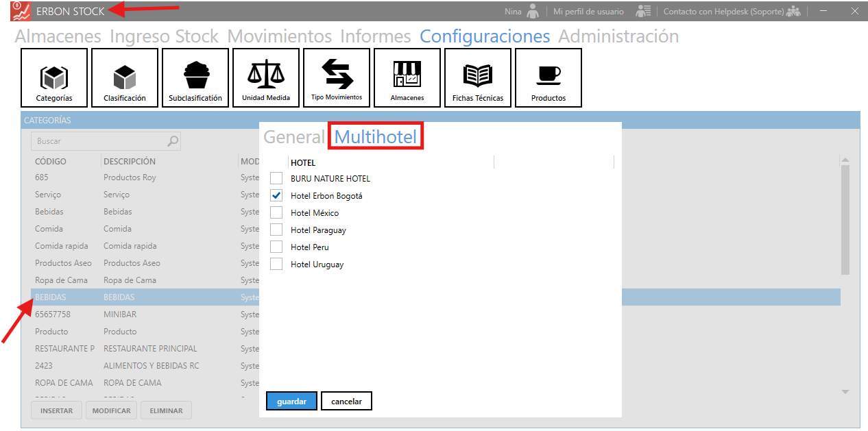Click the Buscar search field
Image resolution: width=868 pixels, height=431 pixels.
pyautogui.click(x=99, y=141)
